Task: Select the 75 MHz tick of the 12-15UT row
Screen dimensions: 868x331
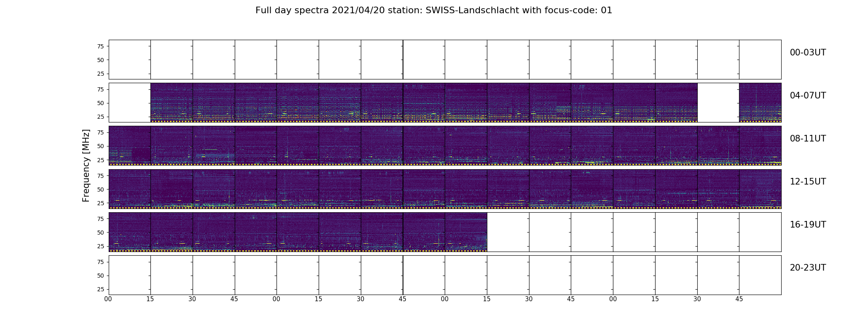Action: pos(100,176)
